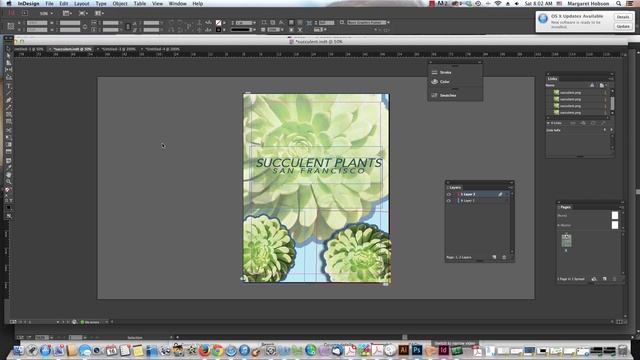Select the Pen tool

9,100
